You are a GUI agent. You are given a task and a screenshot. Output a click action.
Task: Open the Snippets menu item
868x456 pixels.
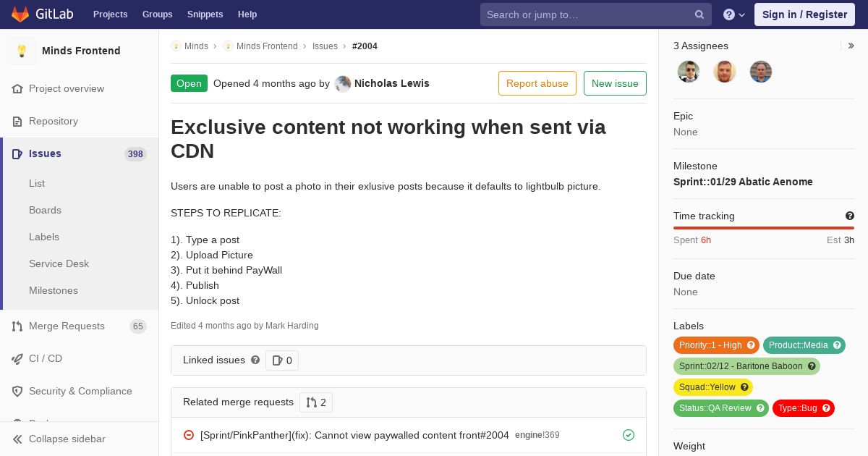[x=205, y=14]
